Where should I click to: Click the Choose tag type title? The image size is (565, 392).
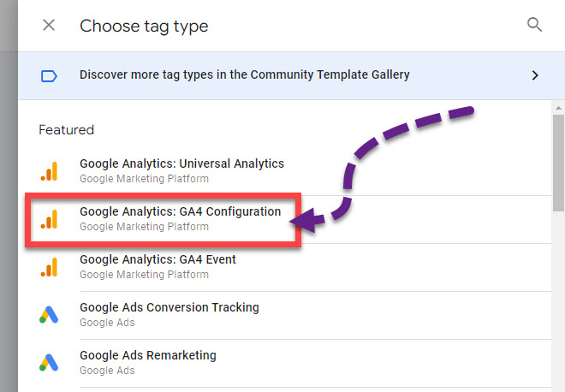(144, 26)
